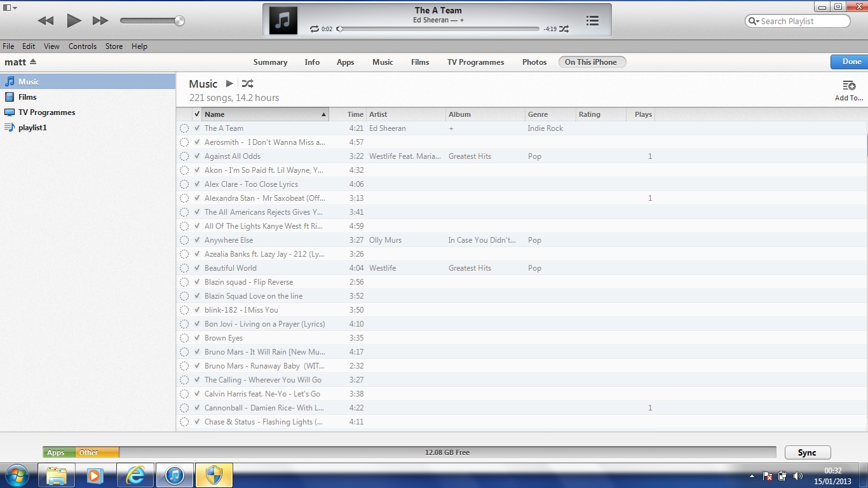Select Films in the sidebar

(88, 97)
